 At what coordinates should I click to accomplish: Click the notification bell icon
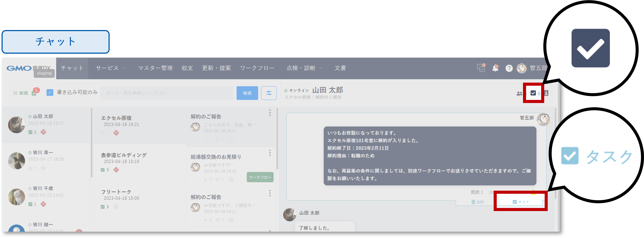495,68
